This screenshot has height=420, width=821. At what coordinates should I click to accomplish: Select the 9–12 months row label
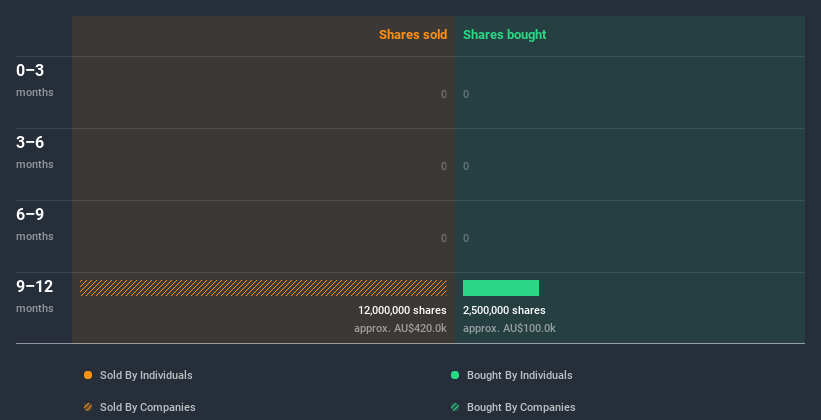coord(35,296)
